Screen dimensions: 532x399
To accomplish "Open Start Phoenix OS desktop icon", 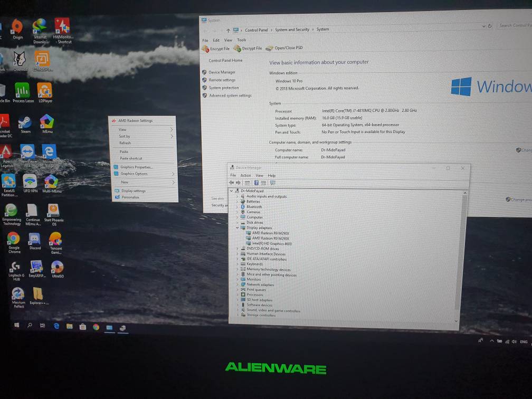I will click(54, 214).
